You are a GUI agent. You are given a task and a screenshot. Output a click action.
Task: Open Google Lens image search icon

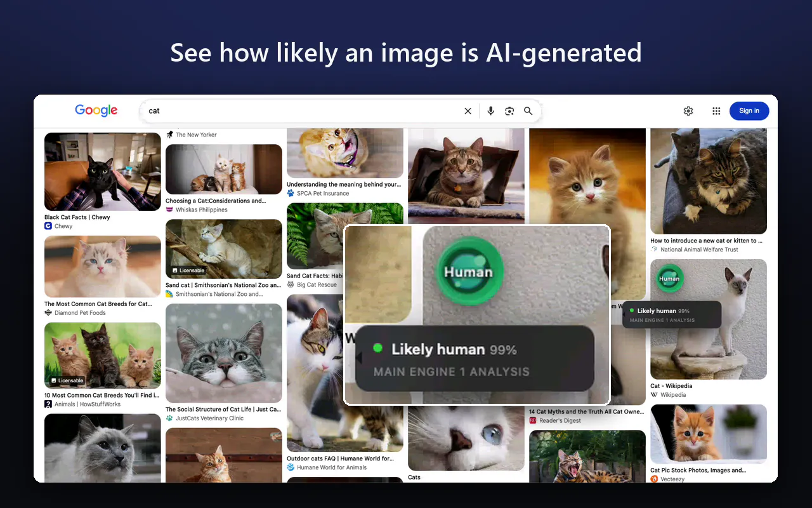[509, 111]
